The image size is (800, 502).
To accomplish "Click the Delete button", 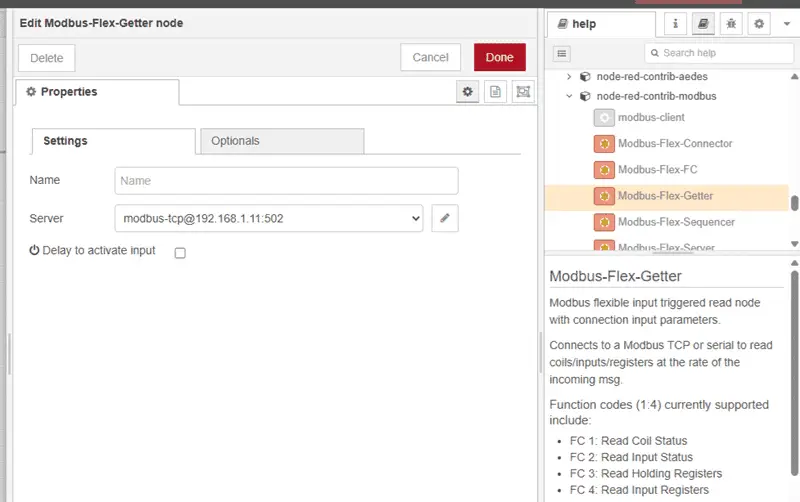I will click(x=46, y=58).
